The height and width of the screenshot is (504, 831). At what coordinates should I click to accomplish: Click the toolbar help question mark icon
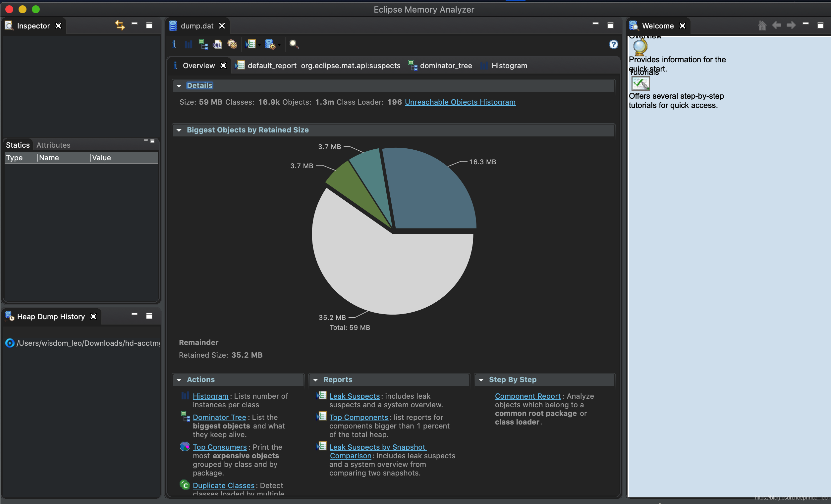(613, 44)
